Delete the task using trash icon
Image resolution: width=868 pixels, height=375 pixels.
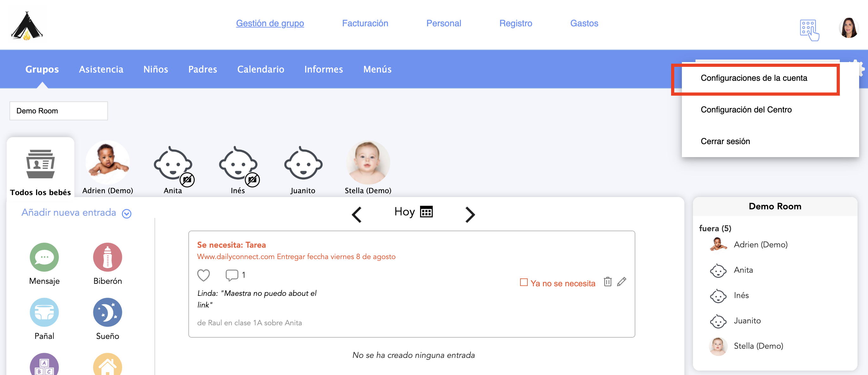(607, 282)
